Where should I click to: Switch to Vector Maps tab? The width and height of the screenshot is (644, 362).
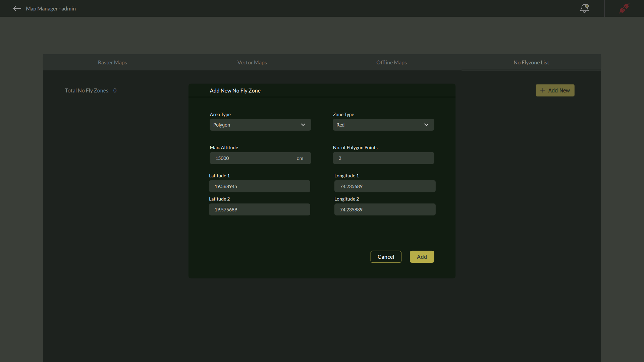pyautogui.click(x=252, y=62)
